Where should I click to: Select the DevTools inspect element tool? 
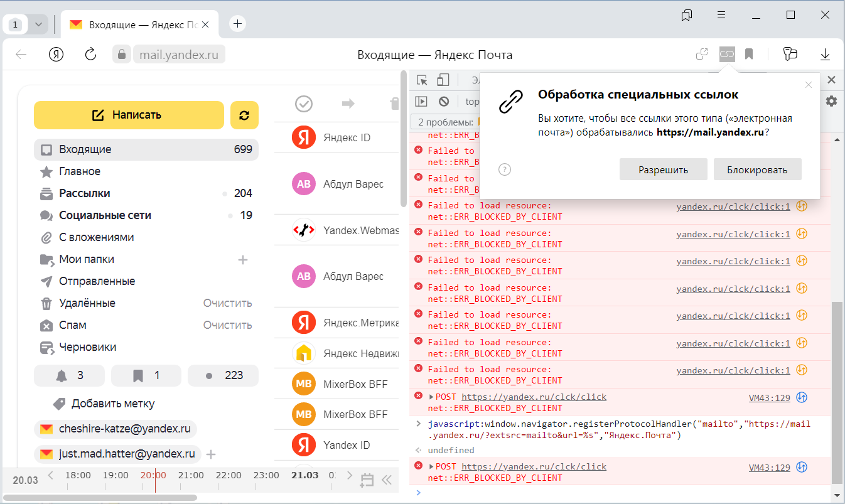click(x=422, y=80)
